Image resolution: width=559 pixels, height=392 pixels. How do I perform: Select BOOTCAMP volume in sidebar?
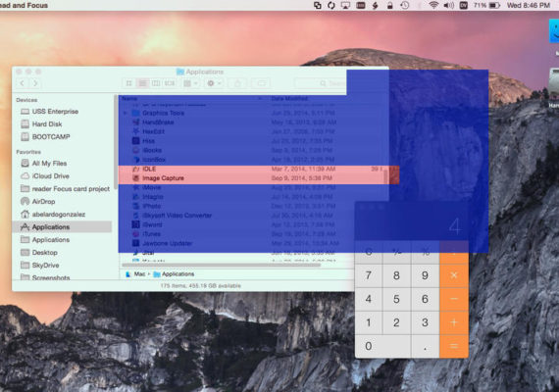[51, 137]
